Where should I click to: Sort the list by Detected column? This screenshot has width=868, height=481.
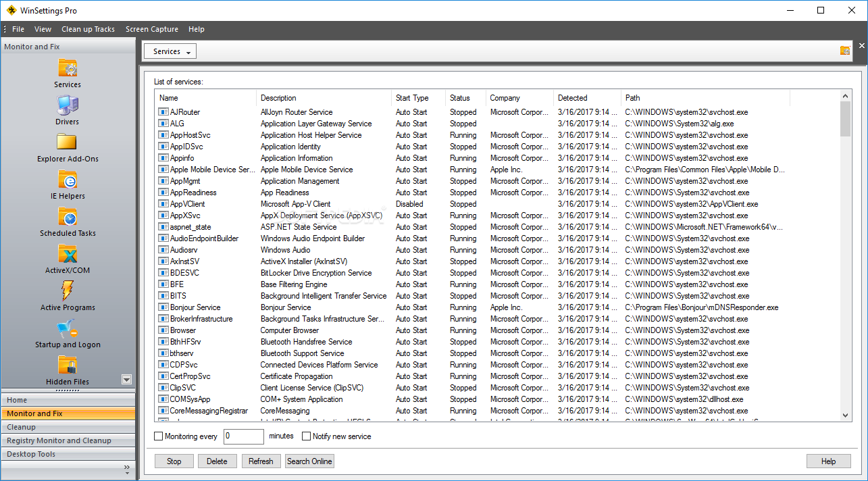tap(588, 98)
